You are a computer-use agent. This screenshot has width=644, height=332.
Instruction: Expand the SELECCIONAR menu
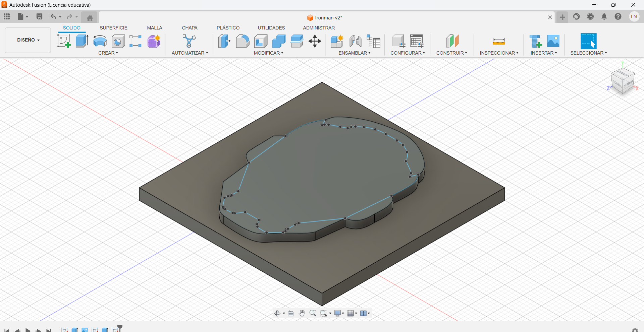tap(589, 53)
